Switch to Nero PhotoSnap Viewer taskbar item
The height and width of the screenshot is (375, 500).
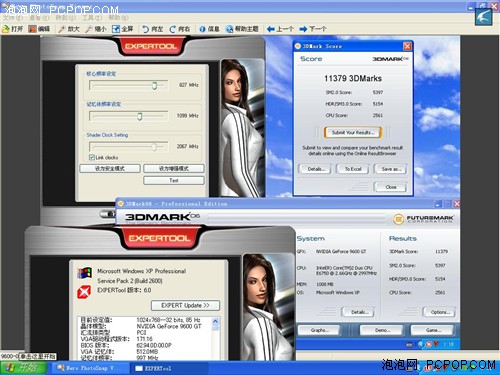[x=90, y=368]
